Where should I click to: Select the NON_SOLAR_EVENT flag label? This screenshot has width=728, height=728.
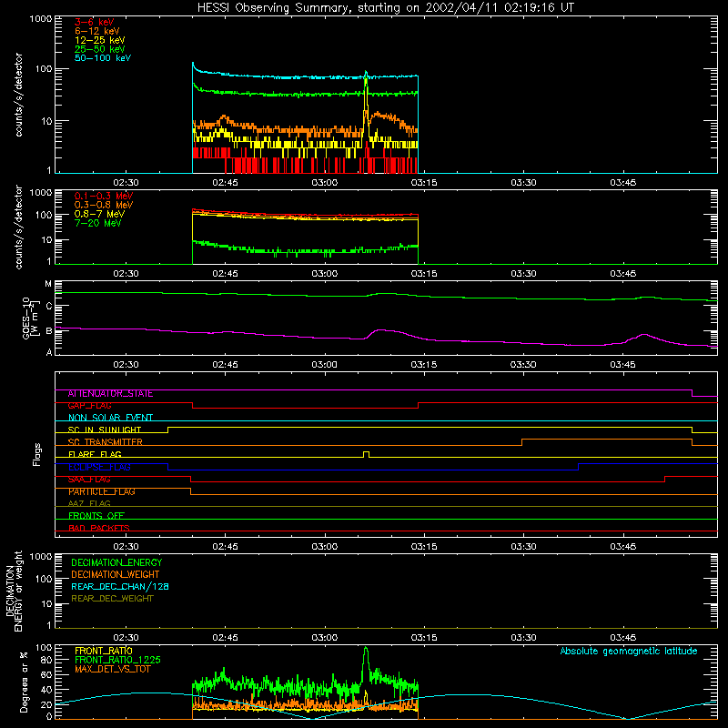(110, 418)
